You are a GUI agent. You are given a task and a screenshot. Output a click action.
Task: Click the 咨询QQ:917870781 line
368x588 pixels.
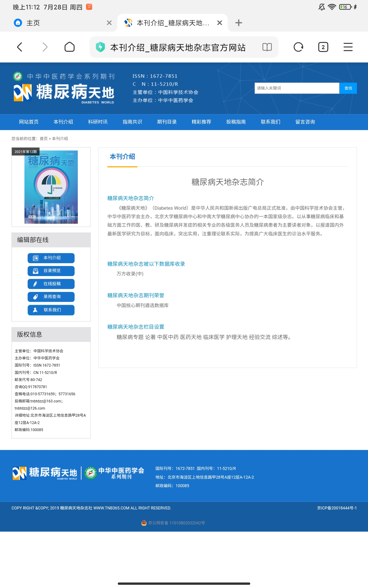[x=31, y=387]
